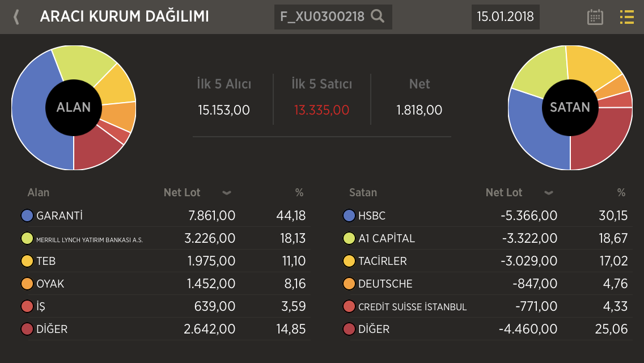Click the SATAN pie chart center

point(570,108)
